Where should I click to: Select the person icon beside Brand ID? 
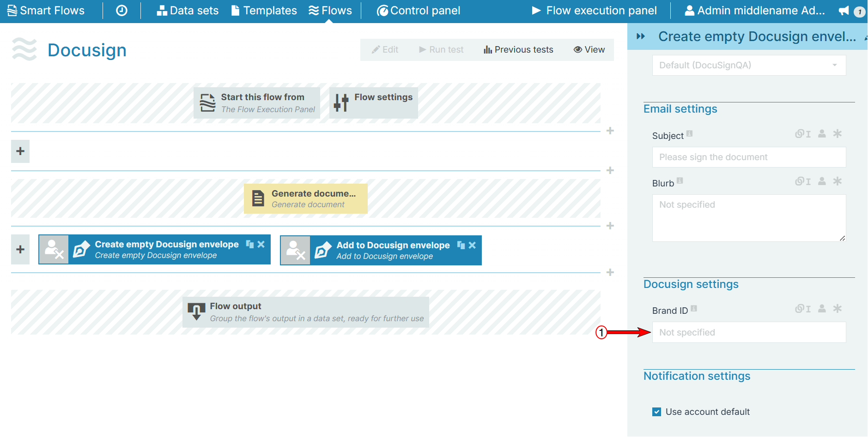pos(821,308)
